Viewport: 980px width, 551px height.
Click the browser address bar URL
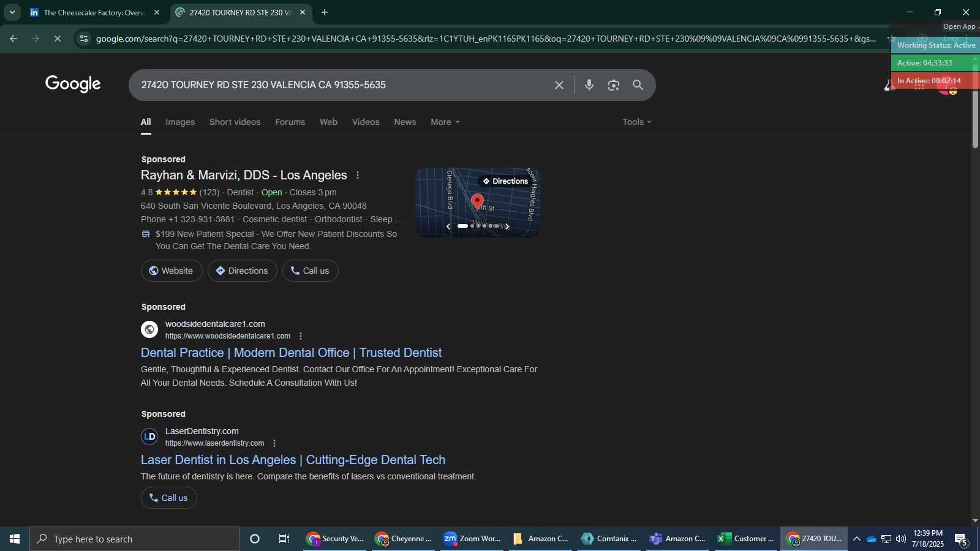point(486,39)
